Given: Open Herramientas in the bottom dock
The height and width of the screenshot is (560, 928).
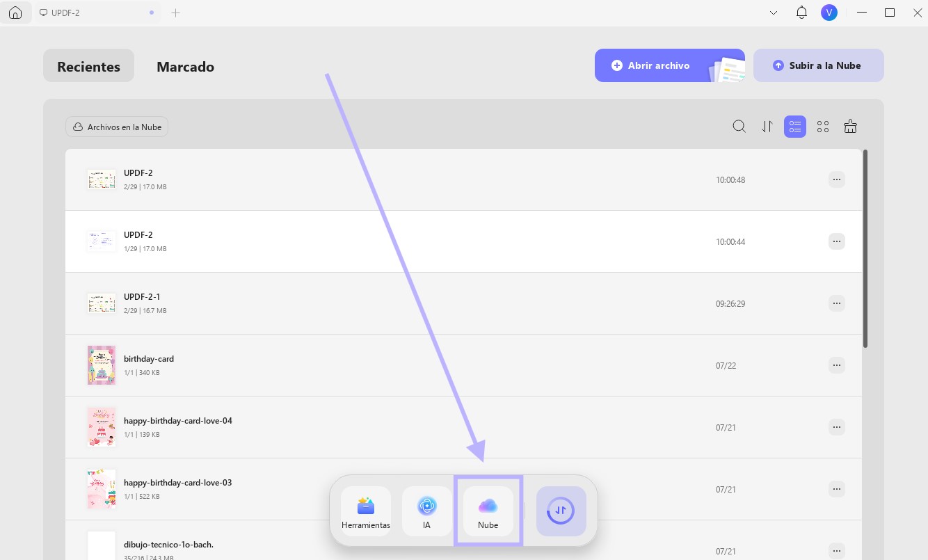Looking at the screenshot, I should coord(366,511).
